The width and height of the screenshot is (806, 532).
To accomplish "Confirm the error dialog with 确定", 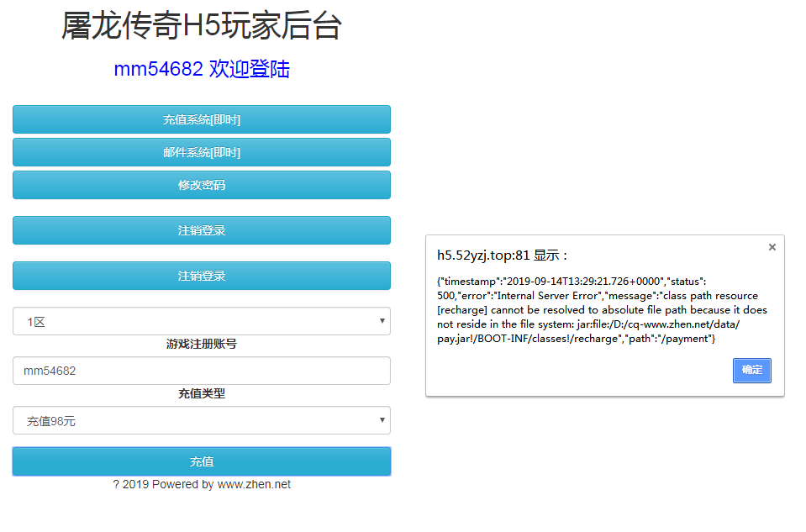I will click(751, 370).
